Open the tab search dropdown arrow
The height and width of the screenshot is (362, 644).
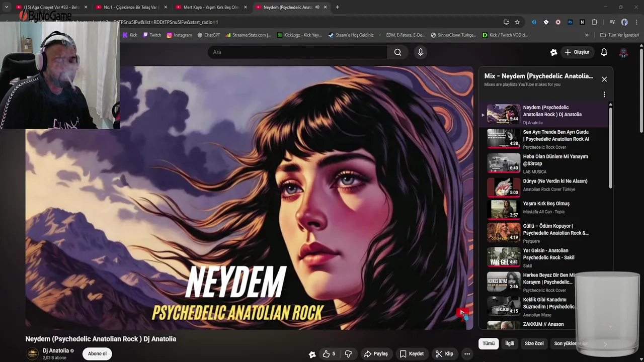(6, 7)
